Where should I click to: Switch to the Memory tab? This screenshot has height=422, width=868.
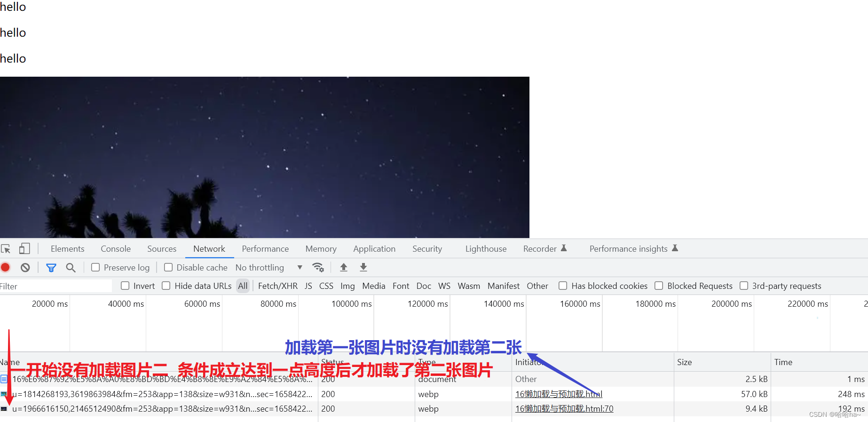[321, 248]
